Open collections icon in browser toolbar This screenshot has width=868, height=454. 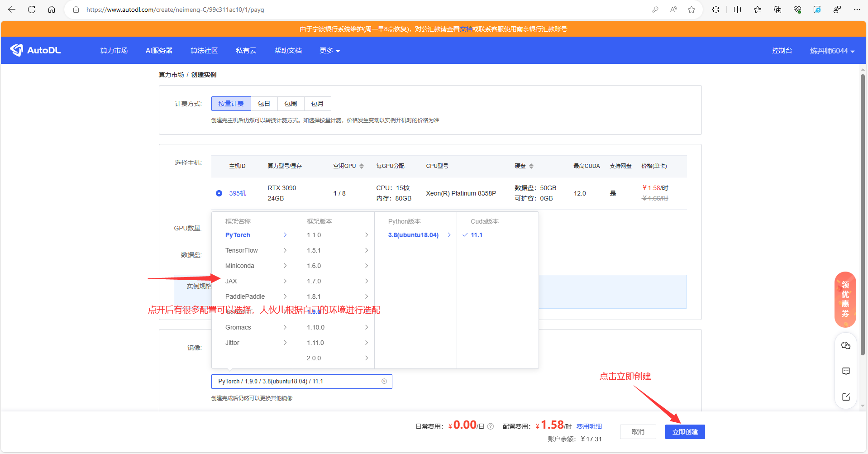click(x=777, y=10)
